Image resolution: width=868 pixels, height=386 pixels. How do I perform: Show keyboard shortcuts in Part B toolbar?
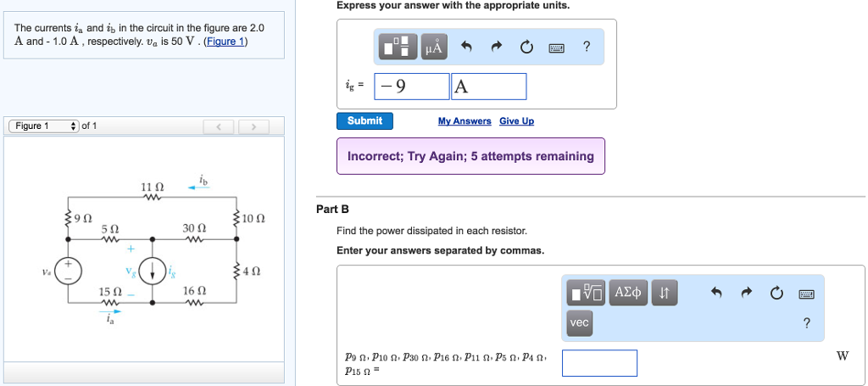pos(807,293)
